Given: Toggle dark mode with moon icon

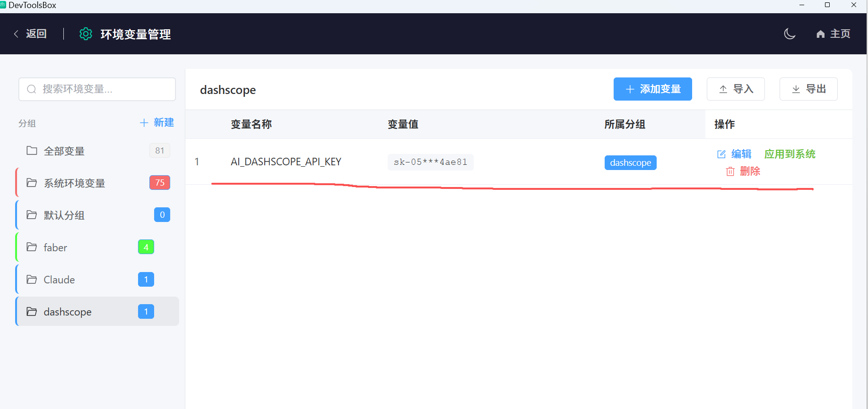Looking at the screenshot, I should tap(789, 34).
